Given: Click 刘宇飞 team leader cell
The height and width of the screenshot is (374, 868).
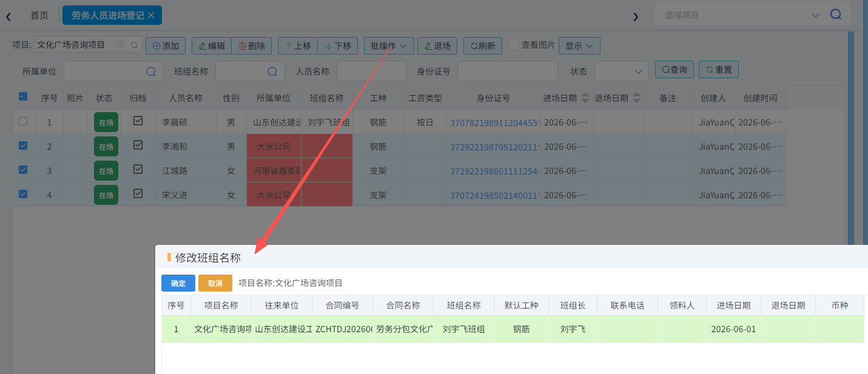Looking at the screenshot, I should [x=573, y=329].
